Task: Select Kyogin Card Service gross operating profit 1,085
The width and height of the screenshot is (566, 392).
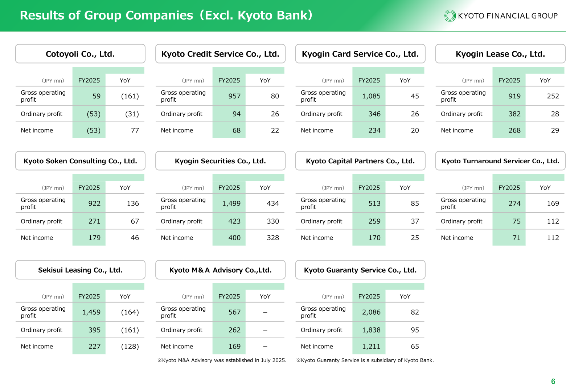Action: point(372,96)
